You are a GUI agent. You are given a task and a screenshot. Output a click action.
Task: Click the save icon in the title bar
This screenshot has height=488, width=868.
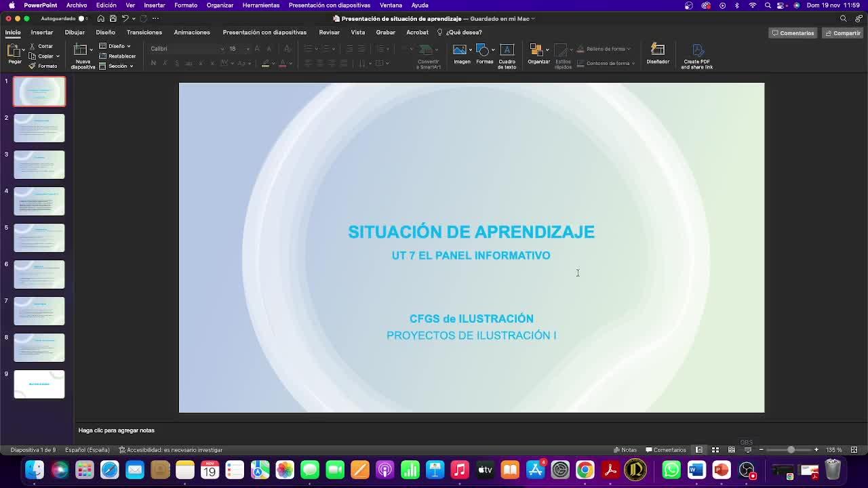tap(113, 18)
